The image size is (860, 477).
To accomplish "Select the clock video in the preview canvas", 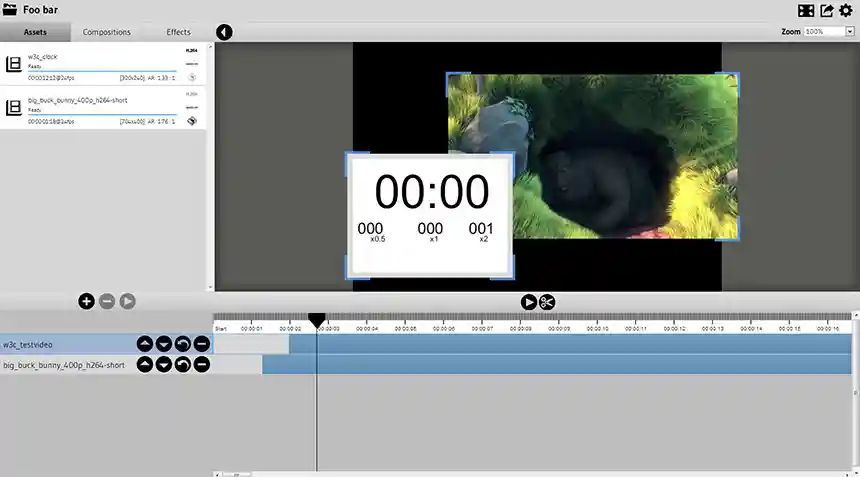I will click(431, 215).
